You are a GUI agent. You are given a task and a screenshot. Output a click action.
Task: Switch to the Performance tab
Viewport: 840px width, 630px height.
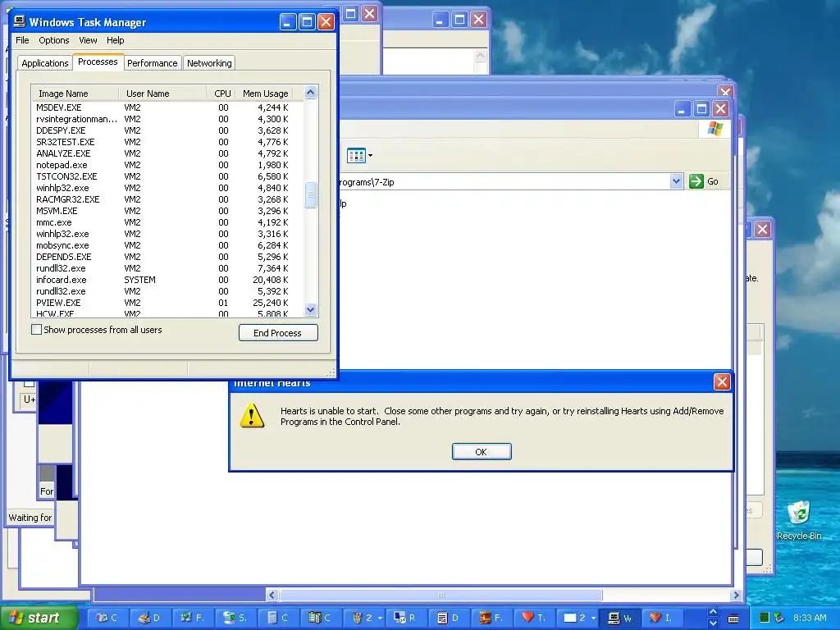click(152, 63)
